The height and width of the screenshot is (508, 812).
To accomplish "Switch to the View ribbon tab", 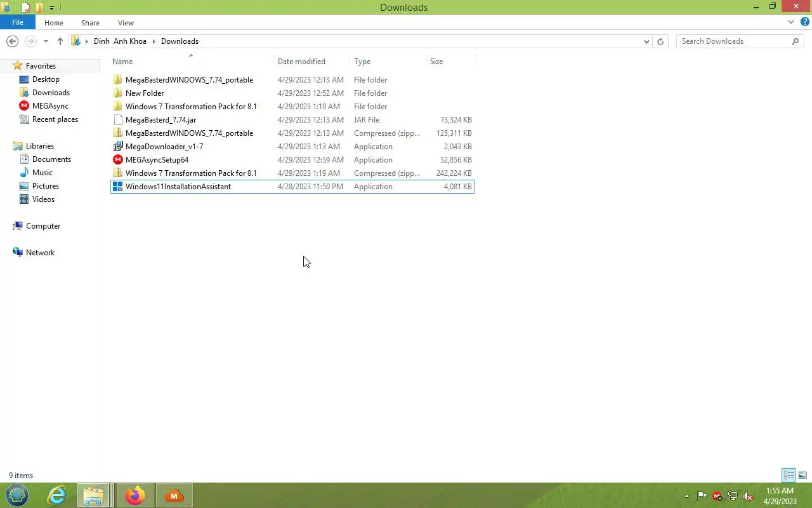I will (x=126, y=23).
